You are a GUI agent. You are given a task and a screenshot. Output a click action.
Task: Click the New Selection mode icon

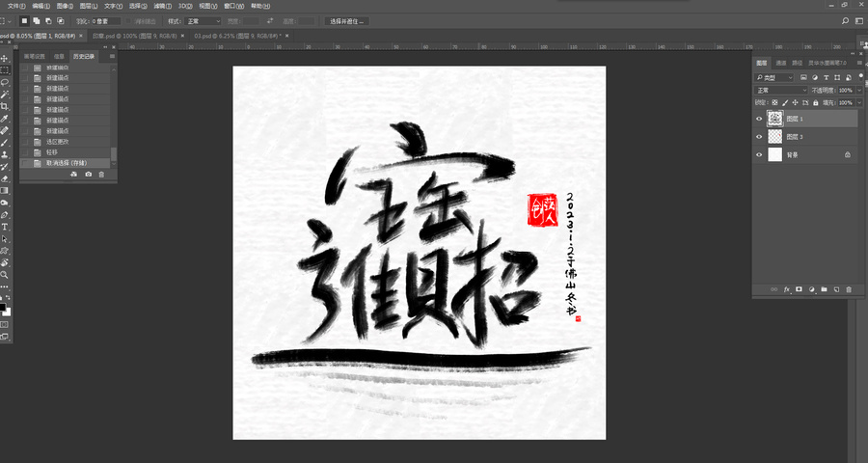click(24, 21)
